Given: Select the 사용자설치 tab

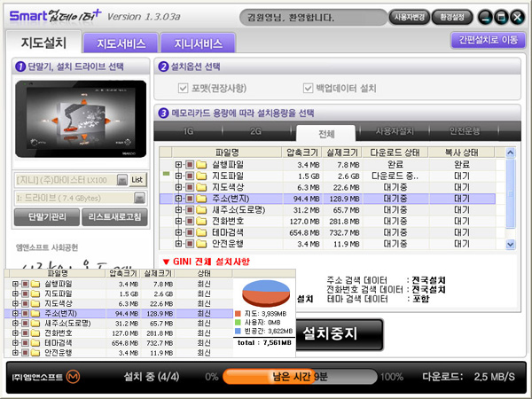Looking at the screenshot, I should pos(395,131).
